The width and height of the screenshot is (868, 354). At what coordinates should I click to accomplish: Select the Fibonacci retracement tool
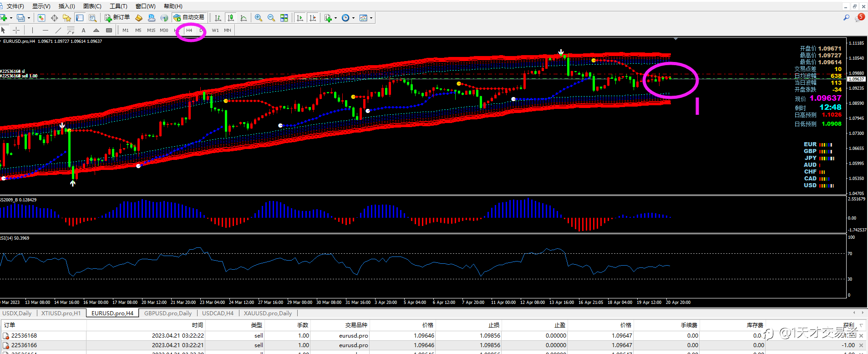pyautogui.click(x=71, y=30)
